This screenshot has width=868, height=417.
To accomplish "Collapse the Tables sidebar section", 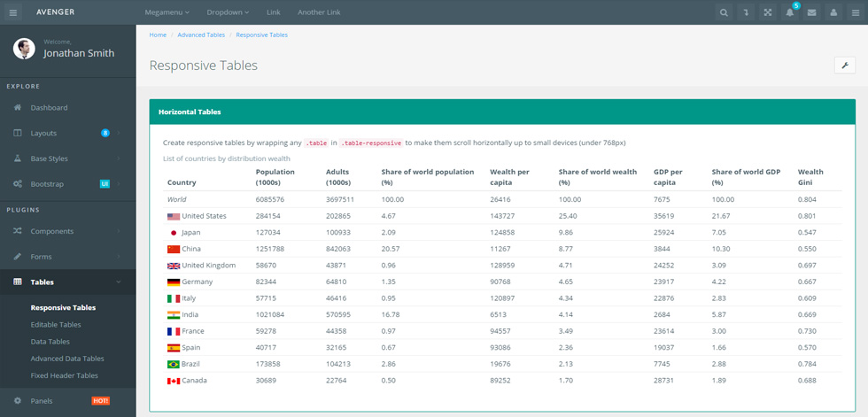I will pyautogui.click(x=67, y=282).
